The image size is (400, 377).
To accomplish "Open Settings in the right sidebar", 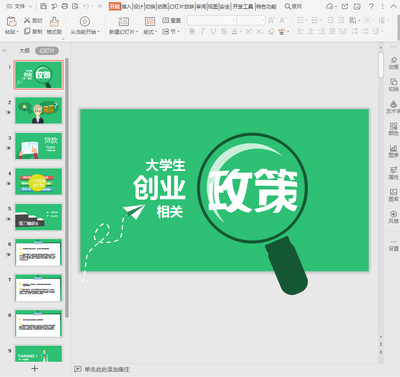I will pos(394,245).
